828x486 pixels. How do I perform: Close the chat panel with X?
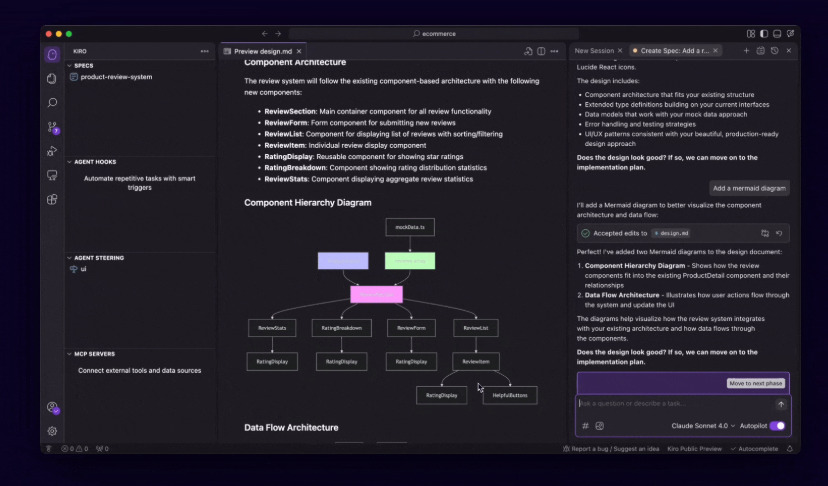pos(789,51)
